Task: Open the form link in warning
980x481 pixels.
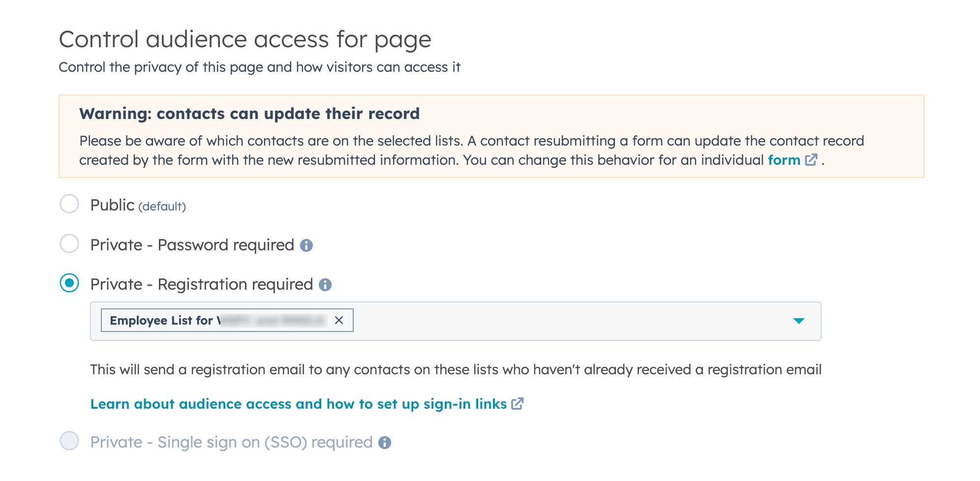Action: (784, 160)
